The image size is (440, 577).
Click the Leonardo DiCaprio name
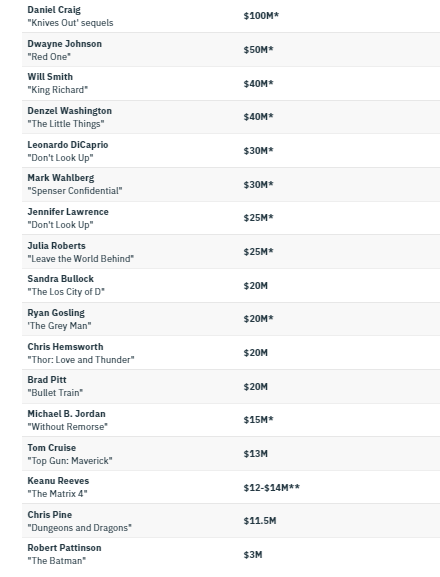pos(68,145)
